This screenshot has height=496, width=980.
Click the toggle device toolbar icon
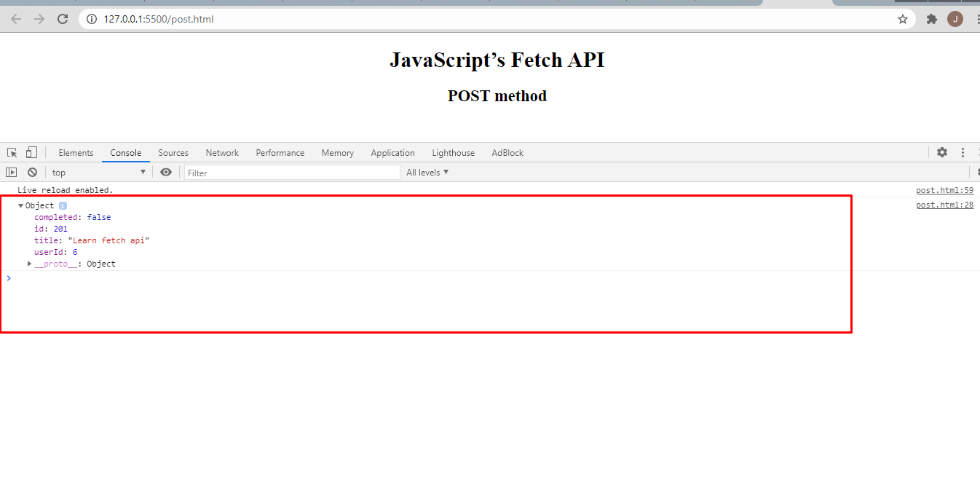[30, 152]
